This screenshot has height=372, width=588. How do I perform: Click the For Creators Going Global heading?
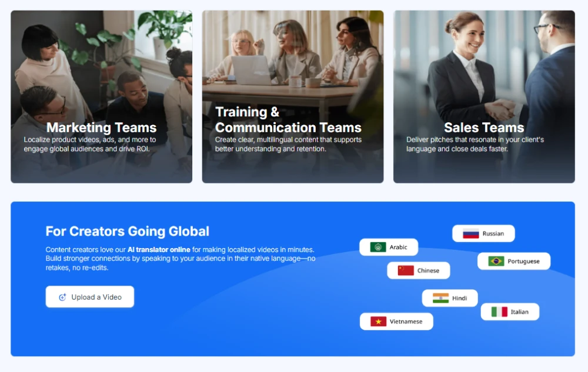(127, 231)
